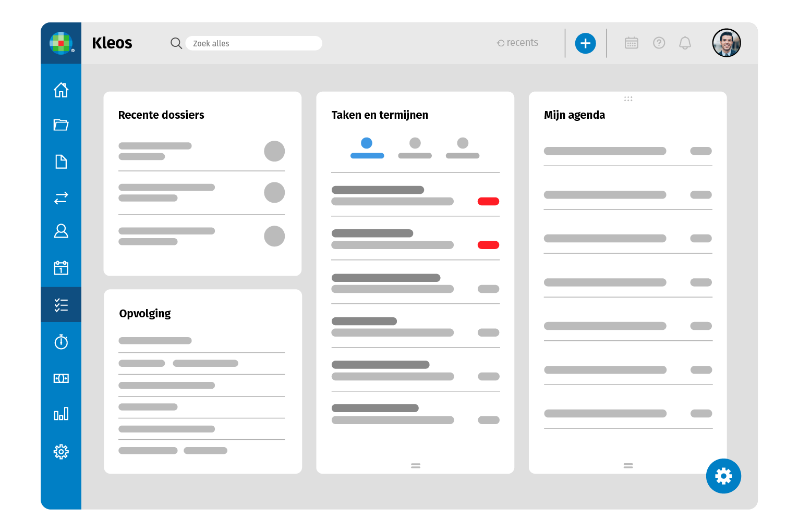Open the dossiers folder icon

click(x=61, y=125)
